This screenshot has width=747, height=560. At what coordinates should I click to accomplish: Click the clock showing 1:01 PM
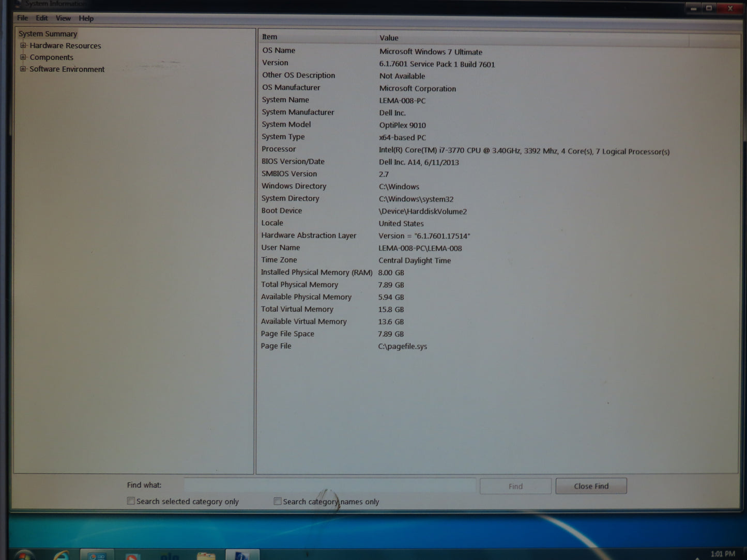722,554
